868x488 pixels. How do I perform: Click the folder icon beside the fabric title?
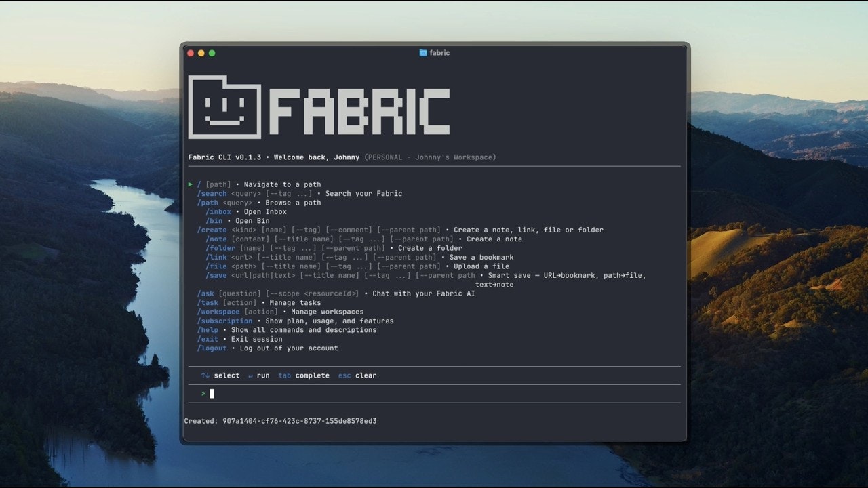pos(423,53)
